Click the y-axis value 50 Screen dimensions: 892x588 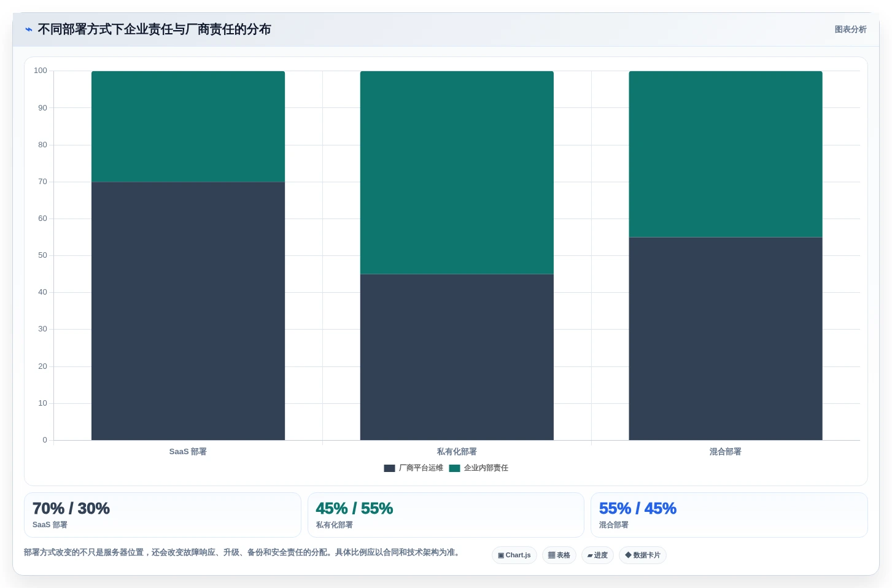[42, 255]
